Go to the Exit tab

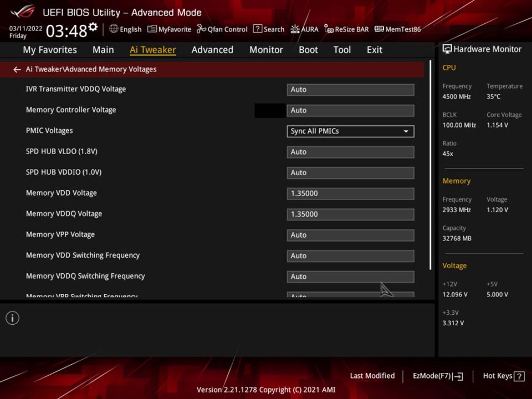click(x=375, y=50)
